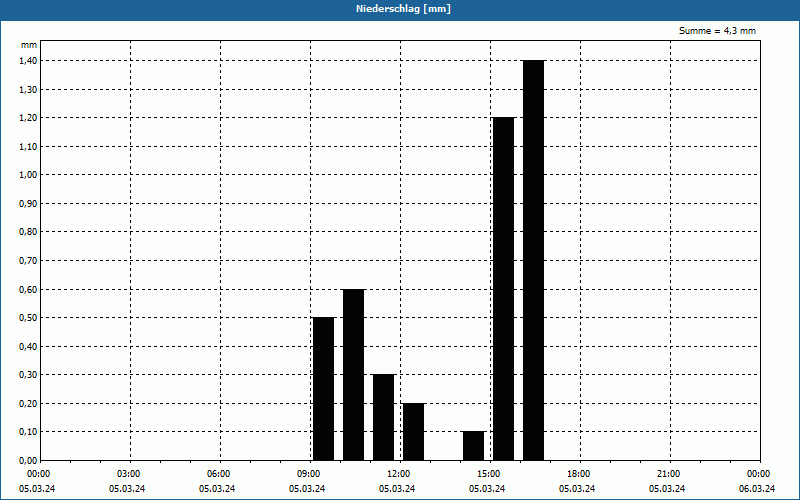This screenshot has width=800, height=500.
Task: Click the 0,20 y-axis label
Action: (28, 404)
